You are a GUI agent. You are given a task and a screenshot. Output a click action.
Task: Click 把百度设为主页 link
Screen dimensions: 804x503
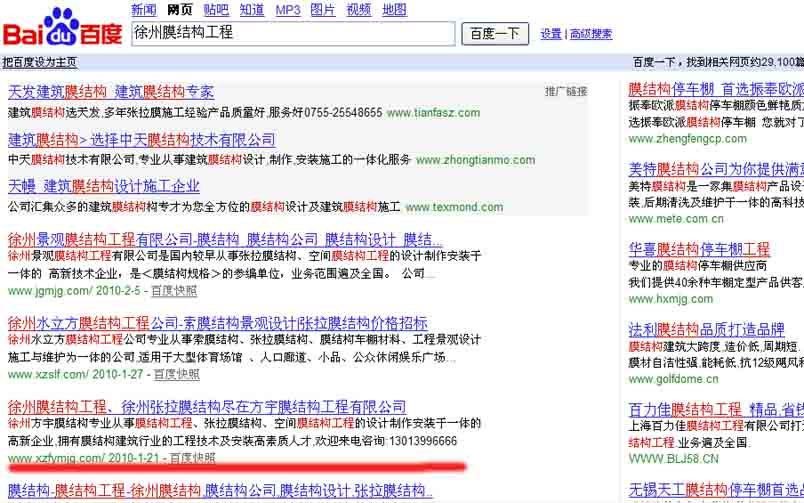point(39,63)
